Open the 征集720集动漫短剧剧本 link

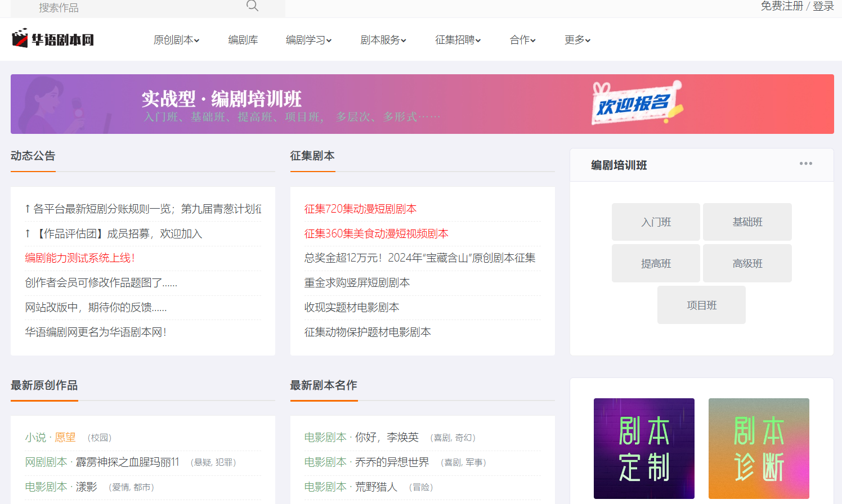360,209
